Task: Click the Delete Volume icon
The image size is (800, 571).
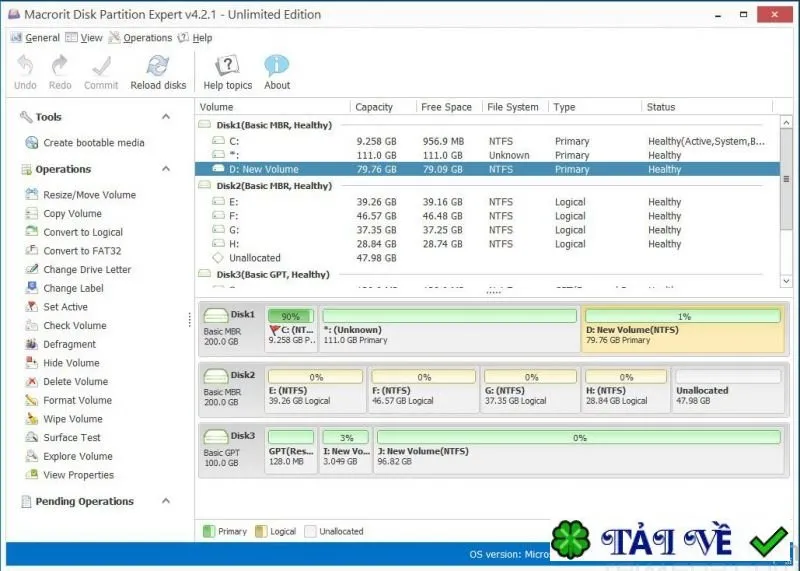Action: tap(32, 382)
